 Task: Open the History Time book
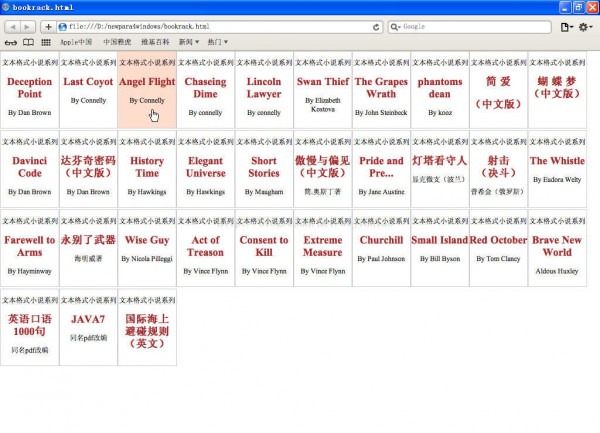pos(147,167)
